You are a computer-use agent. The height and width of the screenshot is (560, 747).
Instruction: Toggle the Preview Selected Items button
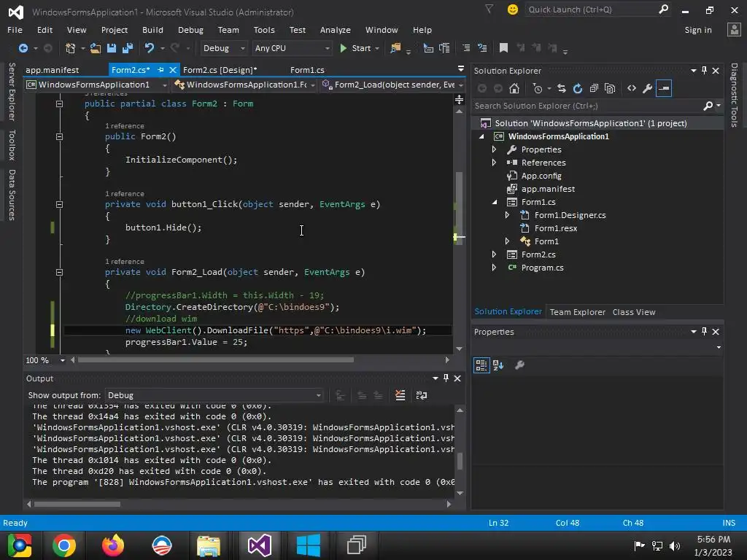pos(664,88)
